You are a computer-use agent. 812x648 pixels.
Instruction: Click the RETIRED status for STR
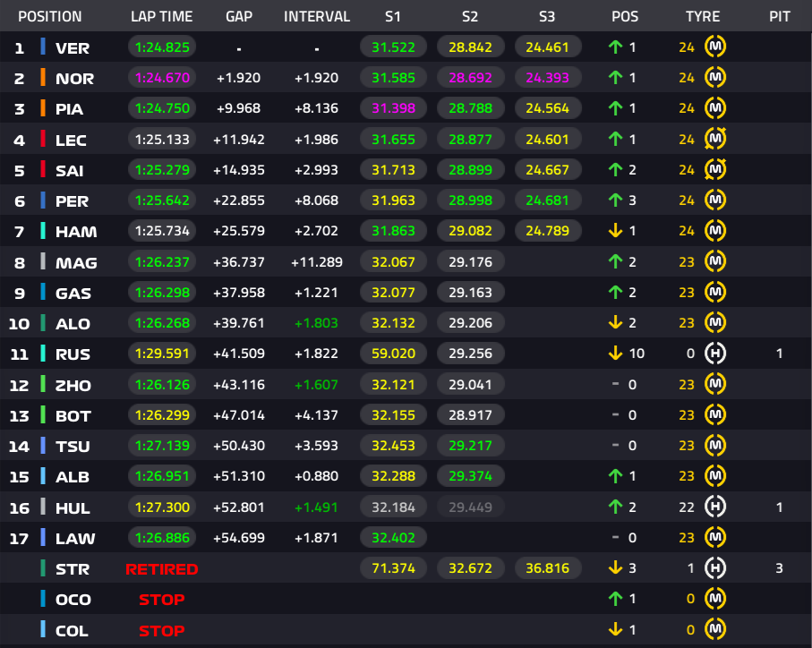tap(161, 569)
